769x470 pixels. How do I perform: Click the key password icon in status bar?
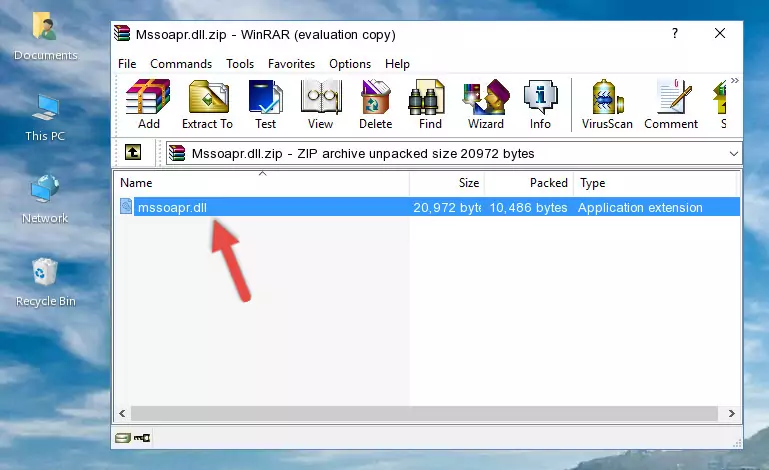point(142,438)
